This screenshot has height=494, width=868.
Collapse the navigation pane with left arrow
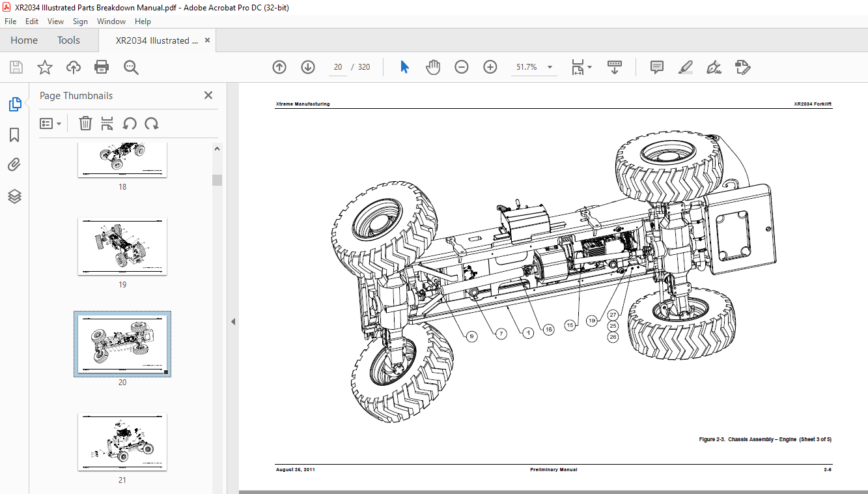coord(233,321)
